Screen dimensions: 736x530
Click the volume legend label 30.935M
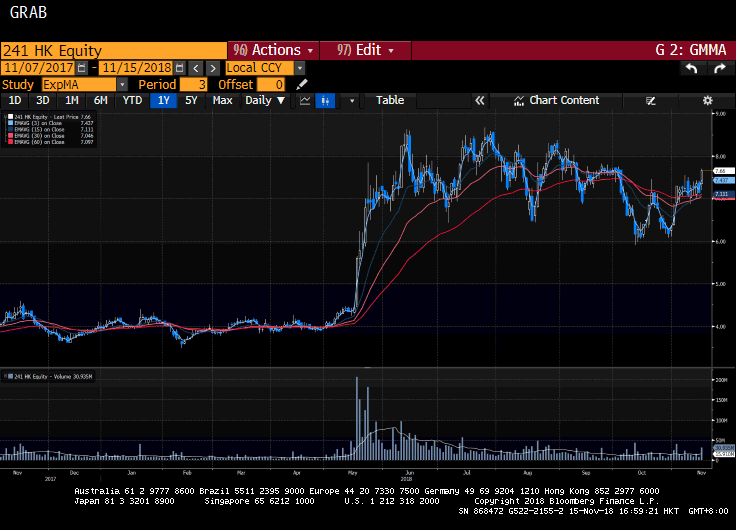(x=53, y=376)
